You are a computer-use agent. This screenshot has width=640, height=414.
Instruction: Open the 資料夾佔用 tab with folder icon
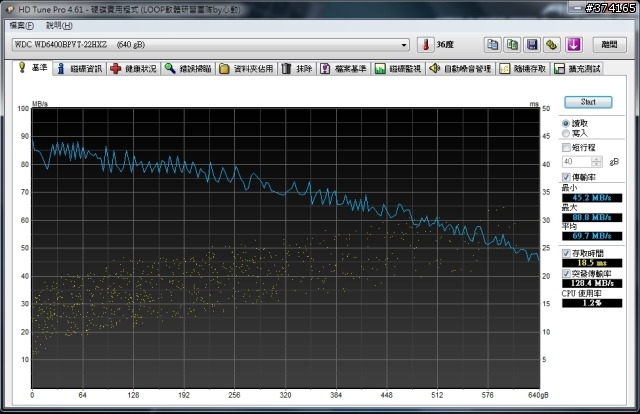click(246, 69)
